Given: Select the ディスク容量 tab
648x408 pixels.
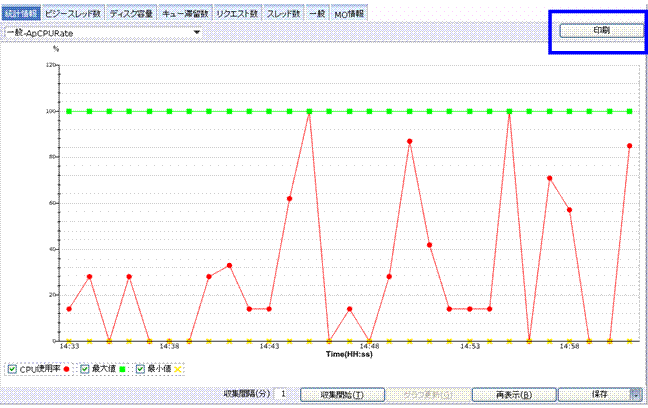Looking at the screenshot, I should [131, 14].
